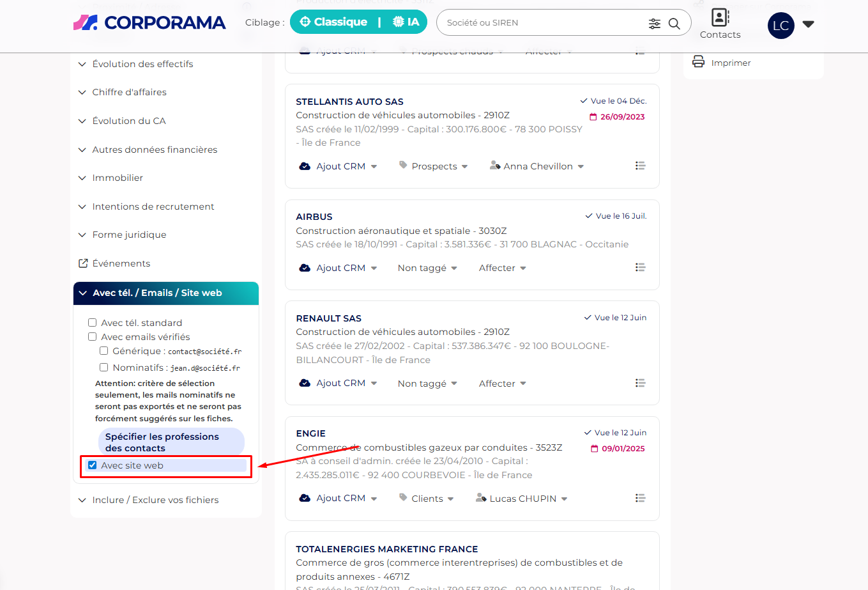Enable the Avec tél. standard checkbox
Viewport: 868px width, 590px height.
[x=93, y=323]
